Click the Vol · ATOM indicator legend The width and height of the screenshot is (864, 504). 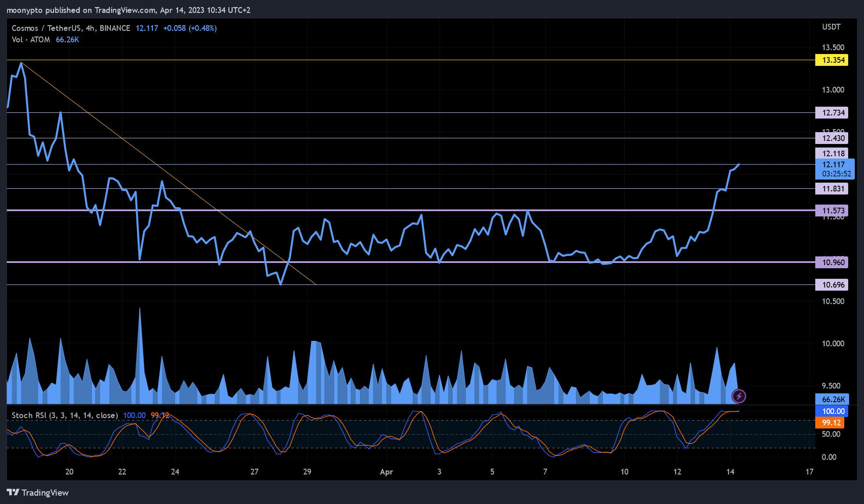[x=31, y=40]
